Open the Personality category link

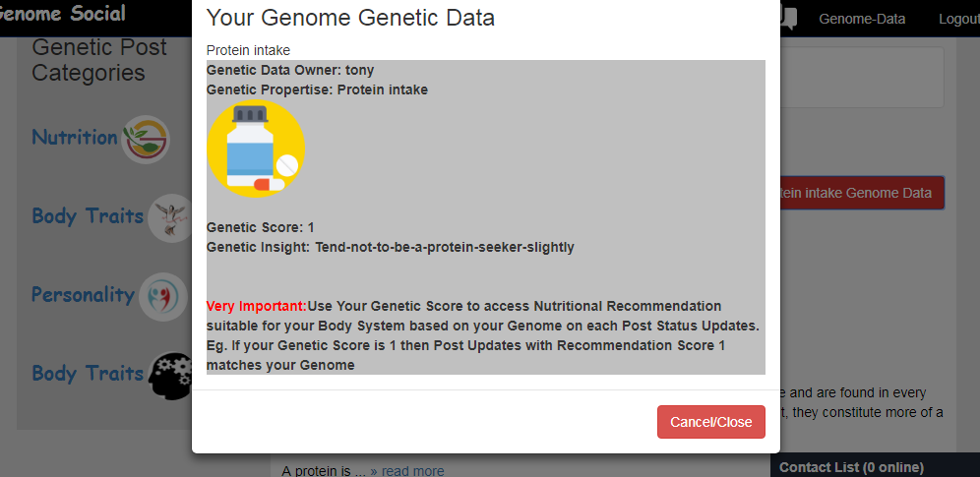pos(83,295)
